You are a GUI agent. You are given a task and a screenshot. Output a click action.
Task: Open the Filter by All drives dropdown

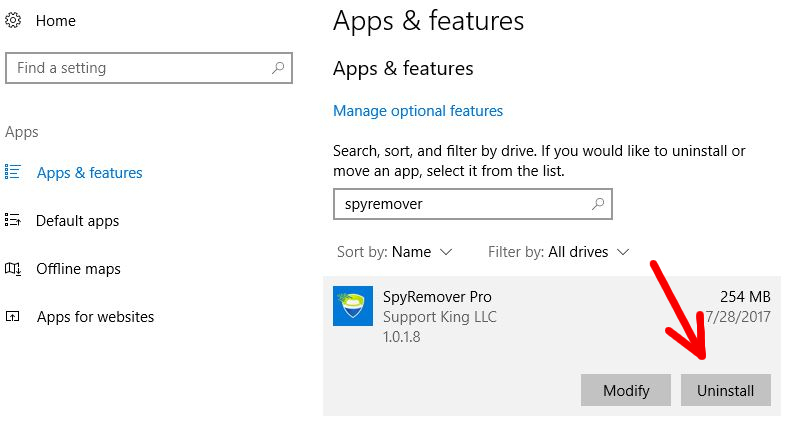point(558,252)
